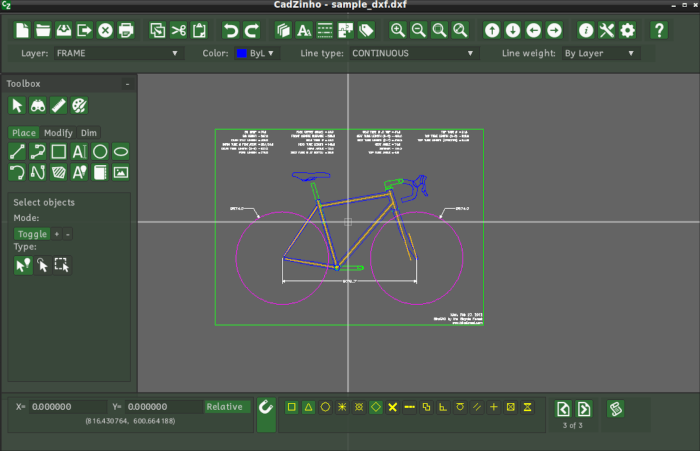This screenshot has height=451, width=700.
Task: Toggle intersection X snap
Action: point(393,407)
